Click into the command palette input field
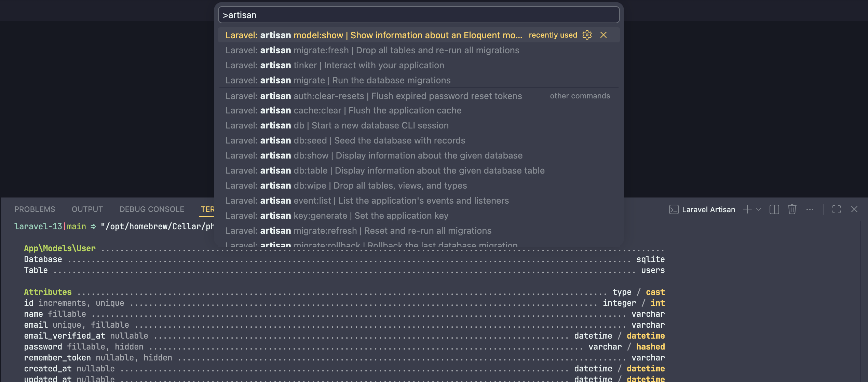 pos(418,15)
